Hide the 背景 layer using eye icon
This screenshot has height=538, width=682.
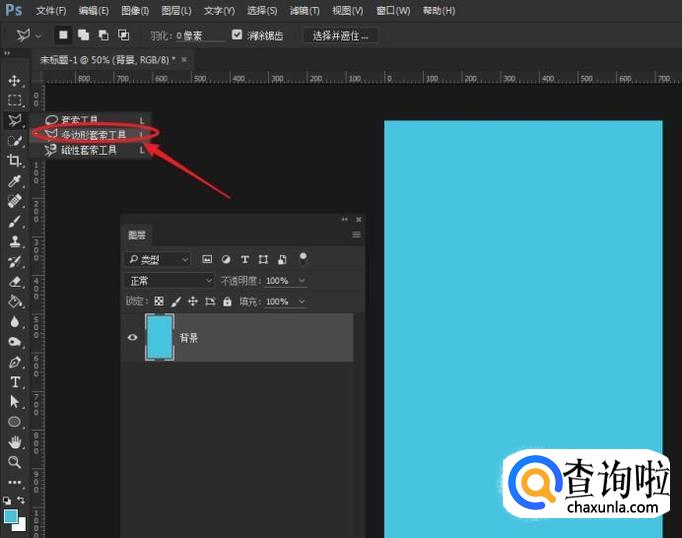pos(132,338)
